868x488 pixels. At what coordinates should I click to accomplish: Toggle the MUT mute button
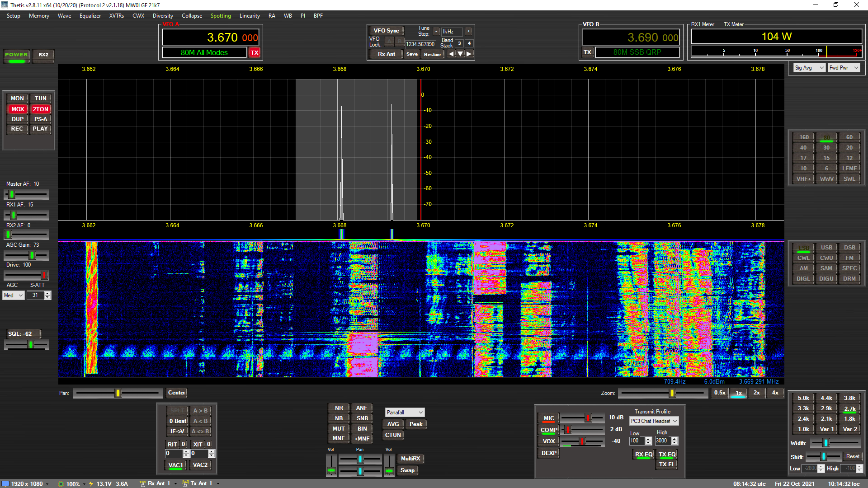point(339,428)
